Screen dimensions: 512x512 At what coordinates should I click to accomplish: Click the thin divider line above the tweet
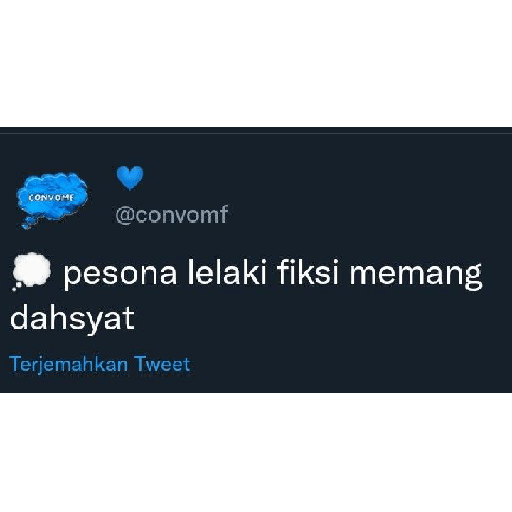point(256,134)
